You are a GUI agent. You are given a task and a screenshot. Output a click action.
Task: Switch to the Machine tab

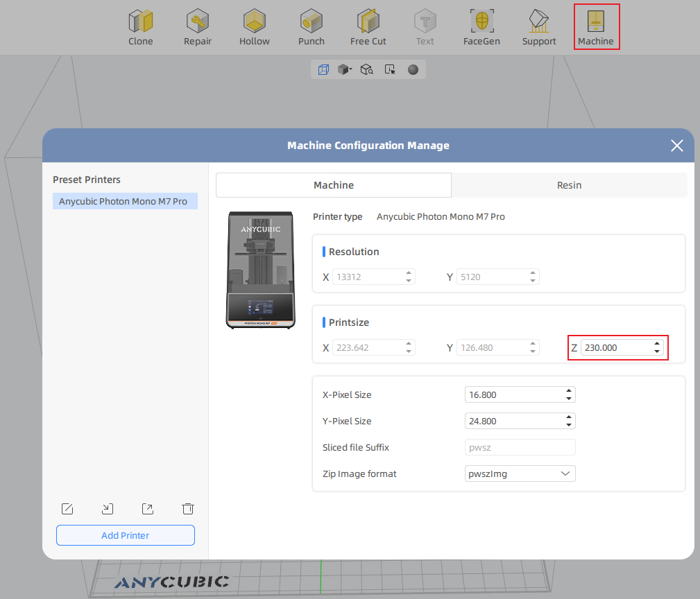coord(334,185)
